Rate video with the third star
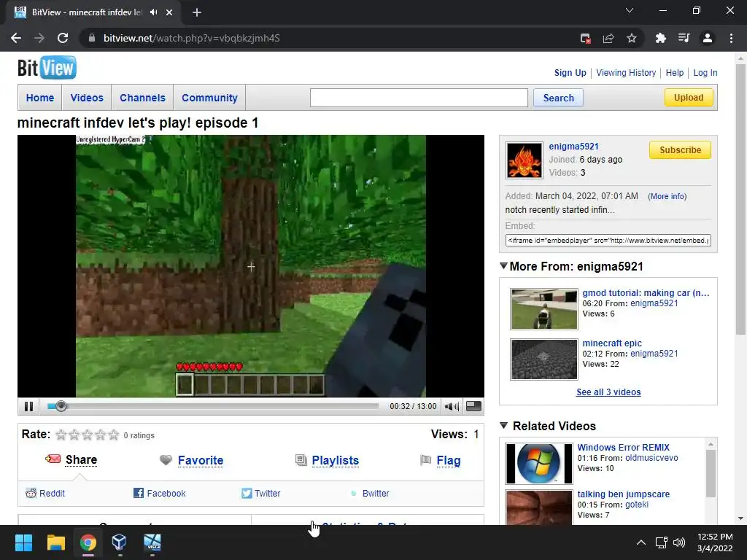This screenshot has height=560, width=747. pos(88,435)
